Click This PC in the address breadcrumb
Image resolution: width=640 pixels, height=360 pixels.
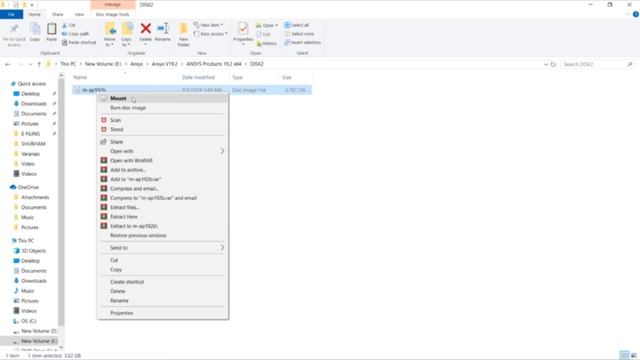[x=68, y=64]
